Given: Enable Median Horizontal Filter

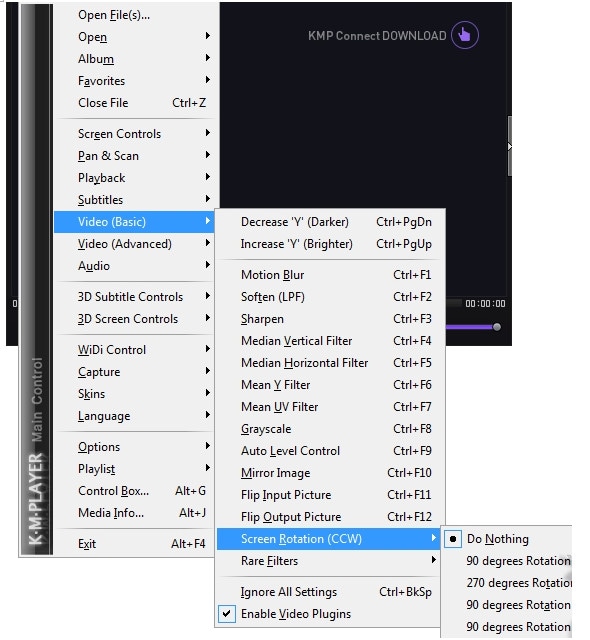Looking at the screenshot, I should tap(330, 363).
